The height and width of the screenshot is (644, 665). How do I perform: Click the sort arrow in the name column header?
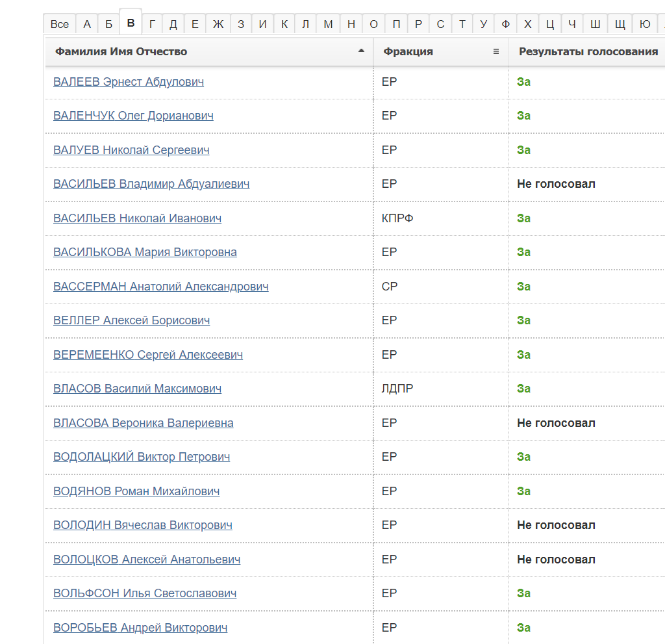[x=361, y=51]
